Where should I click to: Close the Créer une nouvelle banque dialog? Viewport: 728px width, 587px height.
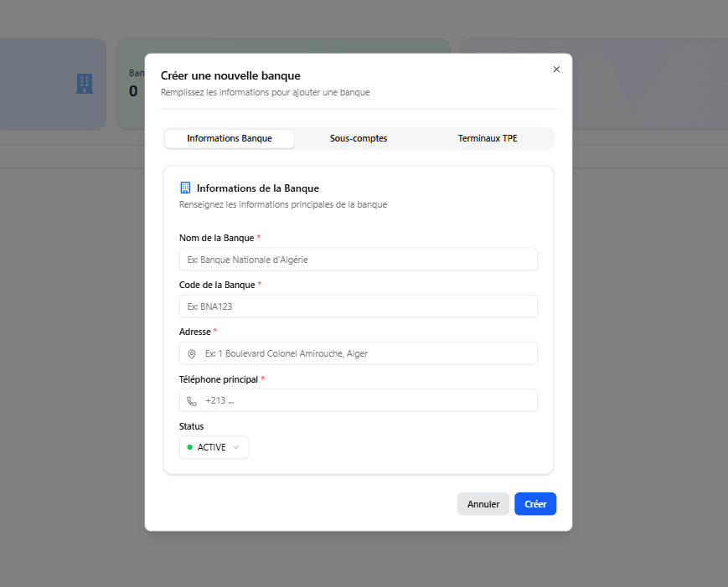(x=556, y=70)
